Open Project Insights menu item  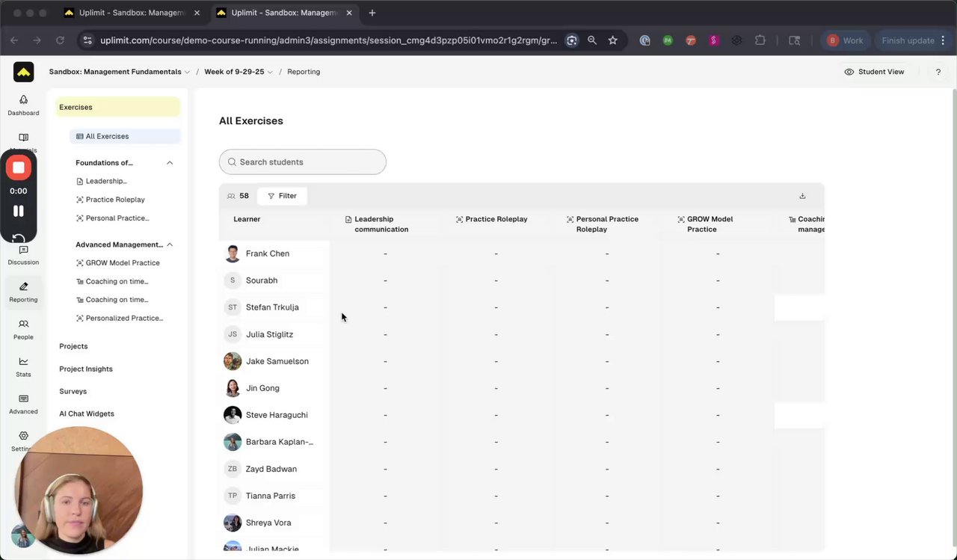pyautogui.click(x=86, y=369)
